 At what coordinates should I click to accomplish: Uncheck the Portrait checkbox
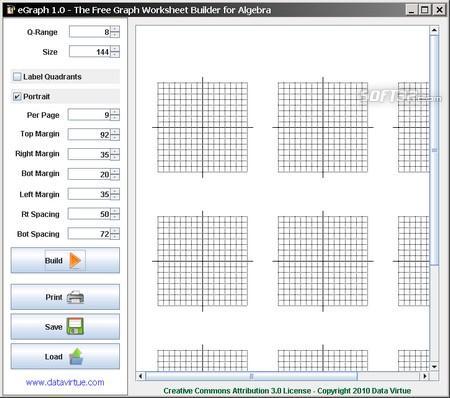tap(17, 97)
